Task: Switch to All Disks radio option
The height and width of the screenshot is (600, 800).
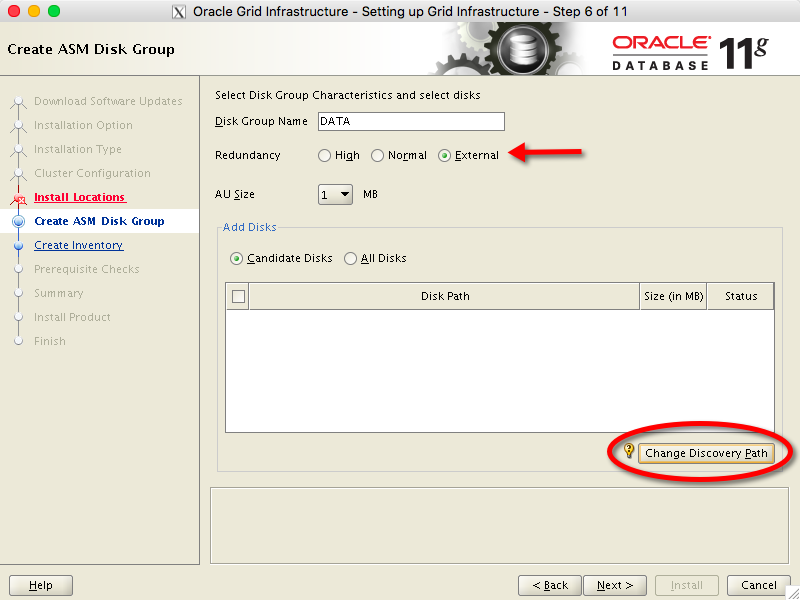Action: [350, 258]
